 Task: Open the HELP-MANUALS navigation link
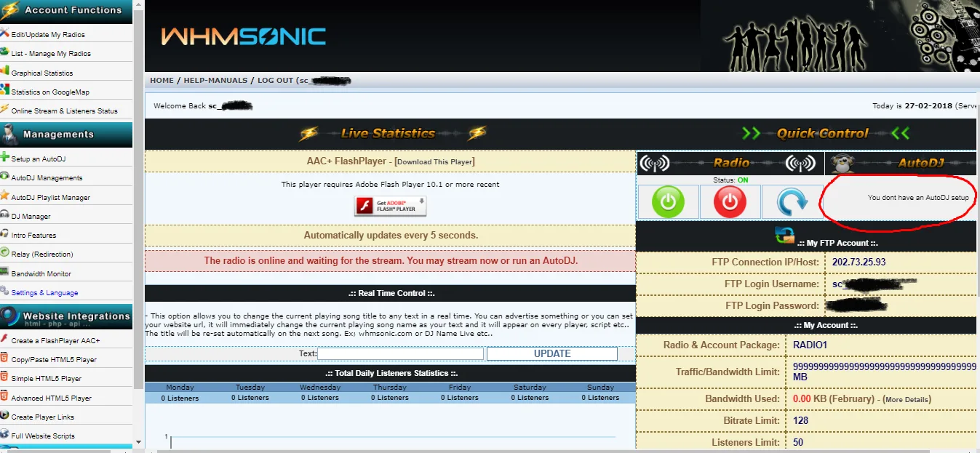coord(215,81)
